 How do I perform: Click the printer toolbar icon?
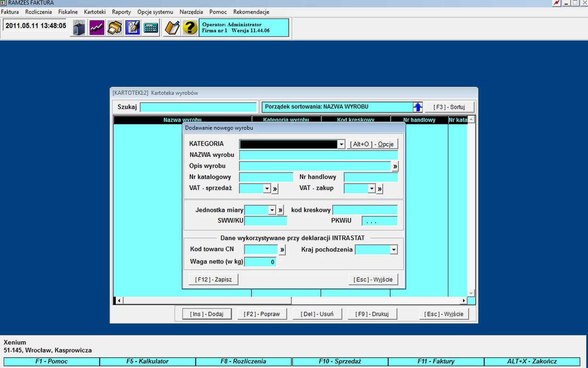click(x=115, y=28)
